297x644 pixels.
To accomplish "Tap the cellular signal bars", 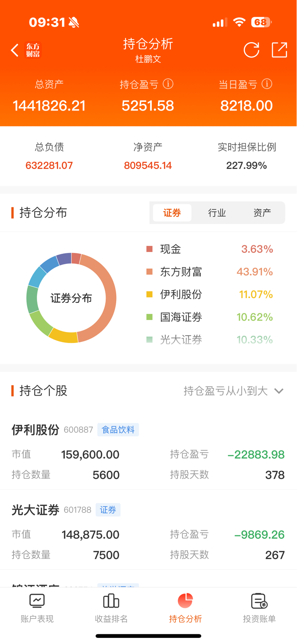I will (x=220, y=23).
